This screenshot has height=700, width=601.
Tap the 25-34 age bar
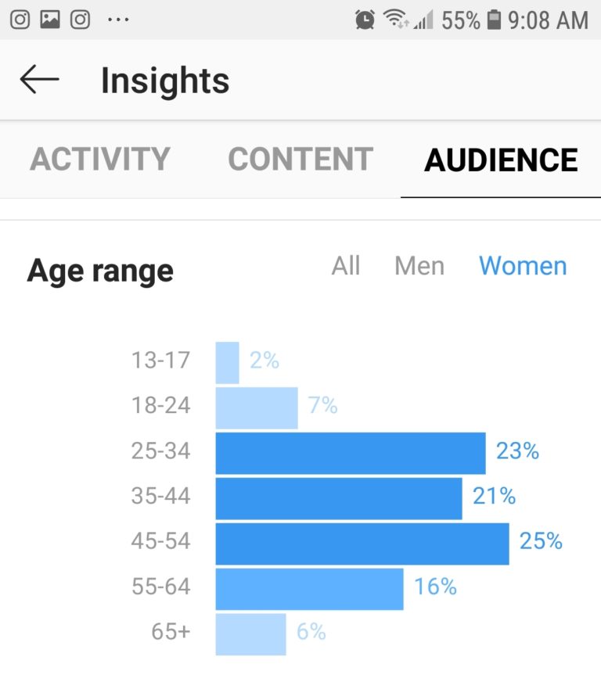pyautogui.click(x=350, y=454)
